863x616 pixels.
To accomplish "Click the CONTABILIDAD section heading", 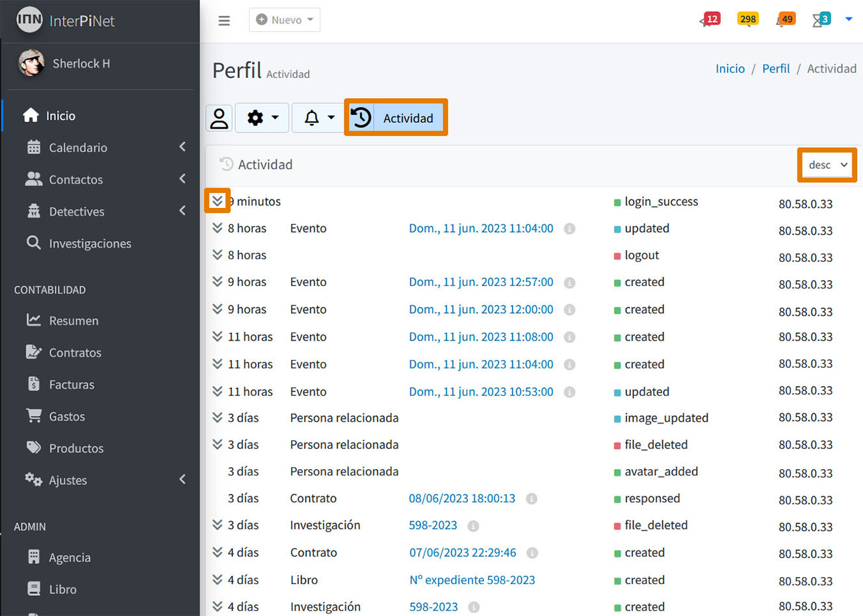I will (x=50, y=290).
